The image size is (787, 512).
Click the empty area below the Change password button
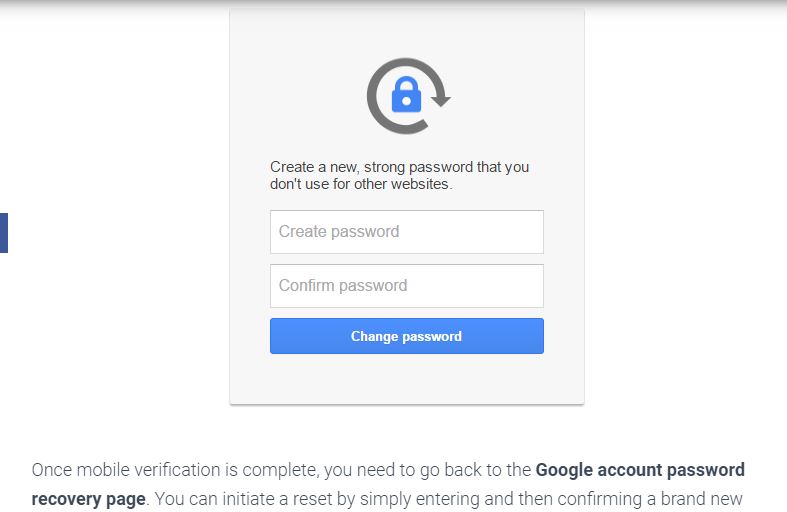click(x=406, y=380)
